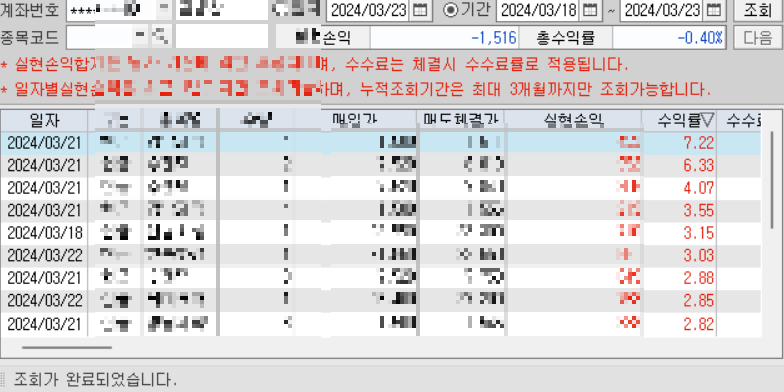Screen dimensions: 784x392
Task: Expand the 종목코드 dropdown arrow
Action: 140,36
